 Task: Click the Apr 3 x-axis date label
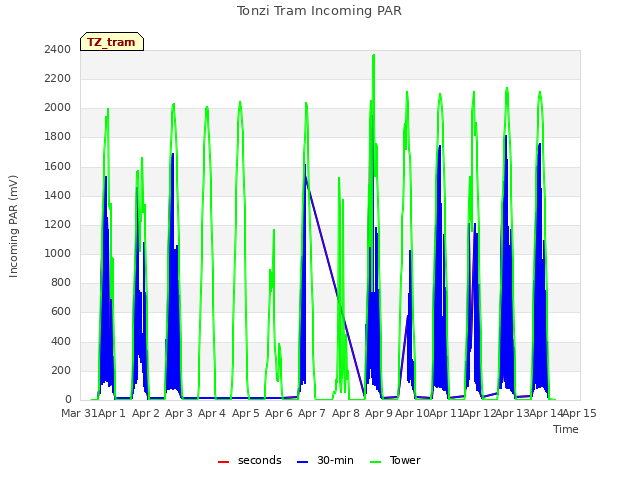(x=179, y=413)
